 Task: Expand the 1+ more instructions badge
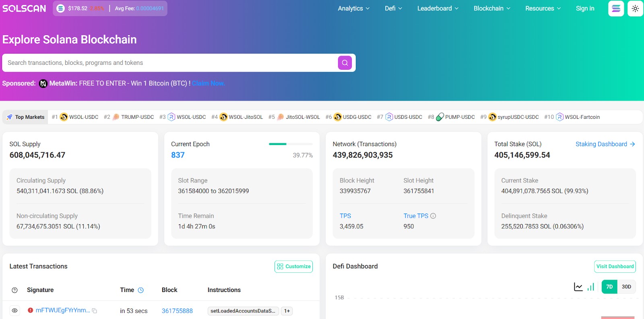tap(287, 311)
